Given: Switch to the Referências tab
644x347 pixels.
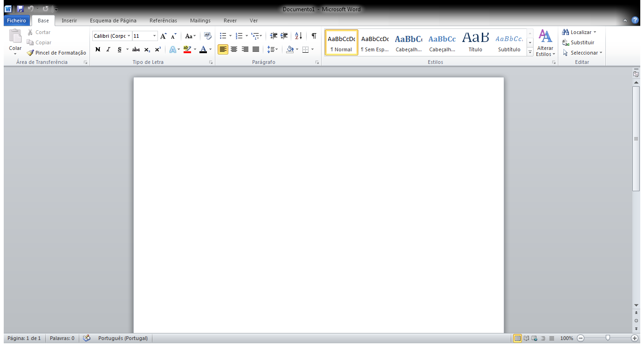Looking at the screenshot, I should pos(163,21).
